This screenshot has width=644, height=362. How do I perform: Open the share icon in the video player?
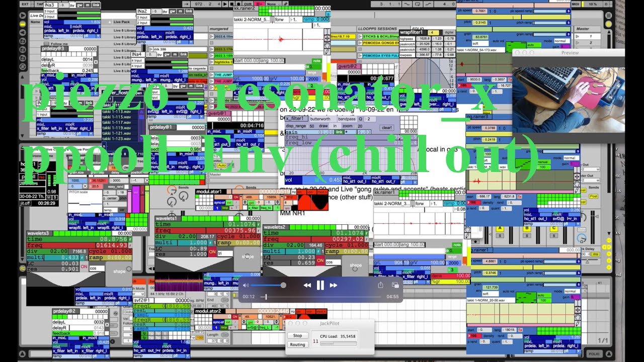click(380, 285)
